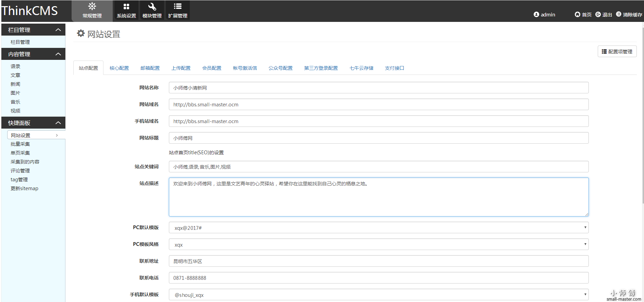This screenshot has height=302, width=644.
Task: Click the 联系地址 input field
Action: click(x=379, y=261)
